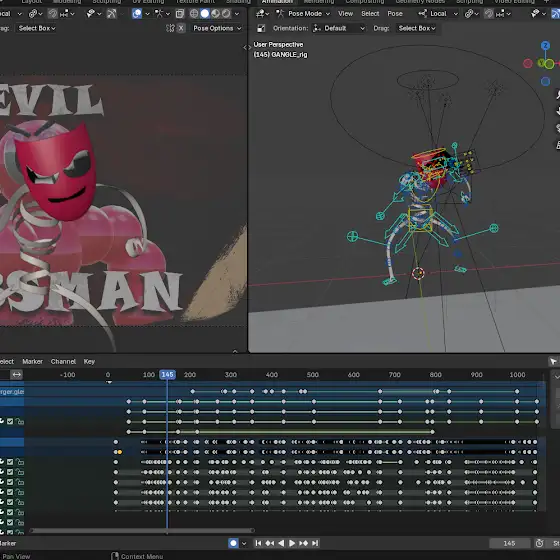This screenshot has height=560, width=560.
Task: Open editor type menu in right viewport header
Action: (x=262, y=14)
